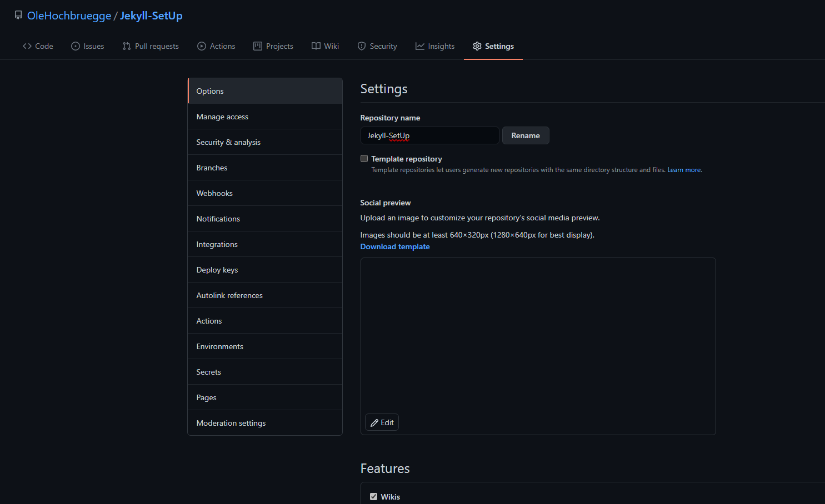
Task: Click Download template link
Action: [395, 246]
